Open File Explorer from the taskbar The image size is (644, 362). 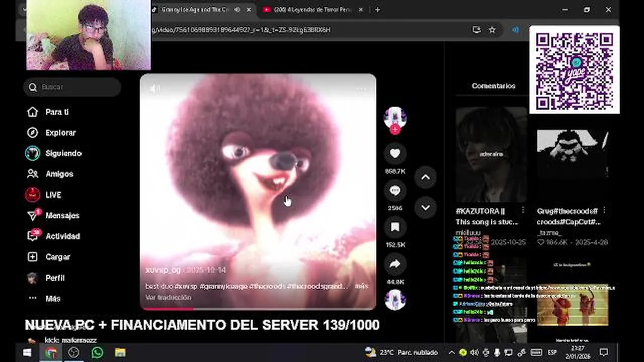pos(120,352)
